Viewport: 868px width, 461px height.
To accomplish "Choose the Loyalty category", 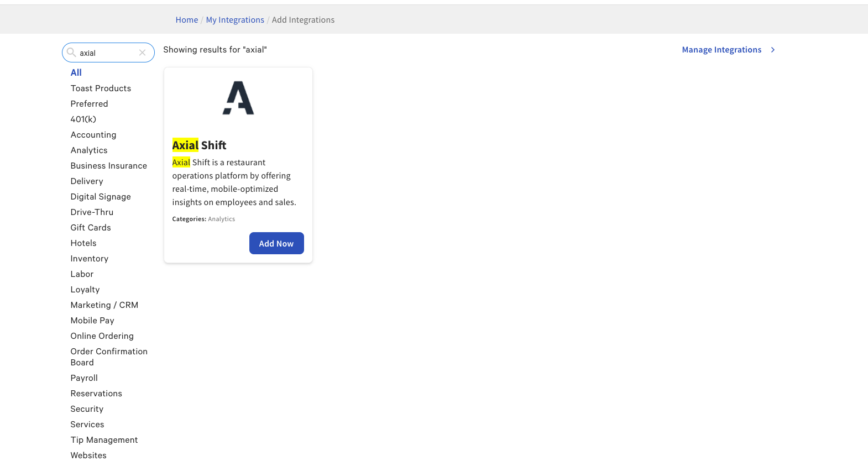I will pyautogui.click(x=85, y=290).
